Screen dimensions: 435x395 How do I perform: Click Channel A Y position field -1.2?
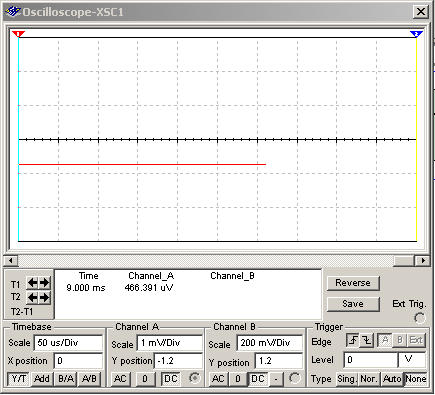pos(178,361)
